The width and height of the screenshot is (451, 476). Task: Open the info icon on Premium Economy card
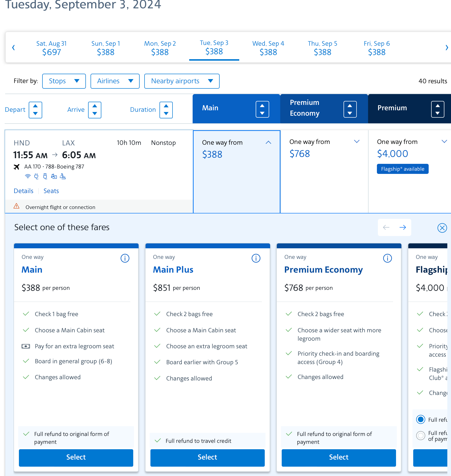(x=387, y=258)
